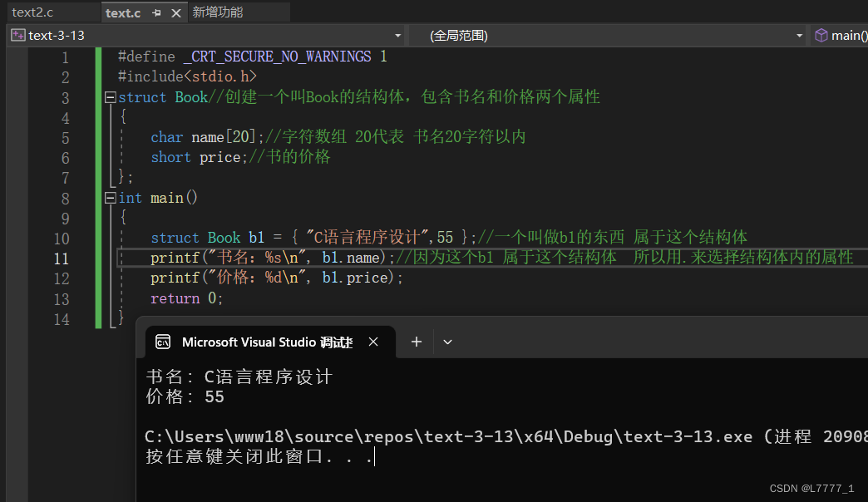
Task: Open the text-3-13 project dropdown
Action: [x=398, y=35]
